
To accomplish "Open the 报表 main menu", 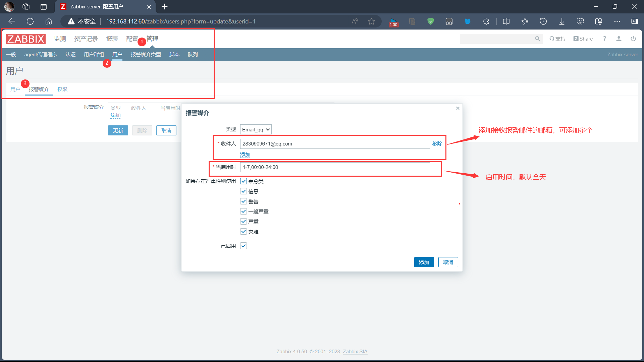I will click(112, 39).
